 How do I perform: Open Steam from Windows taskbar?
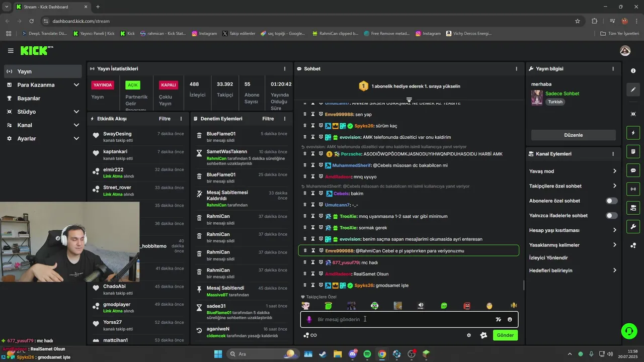[x=323, y=354]
